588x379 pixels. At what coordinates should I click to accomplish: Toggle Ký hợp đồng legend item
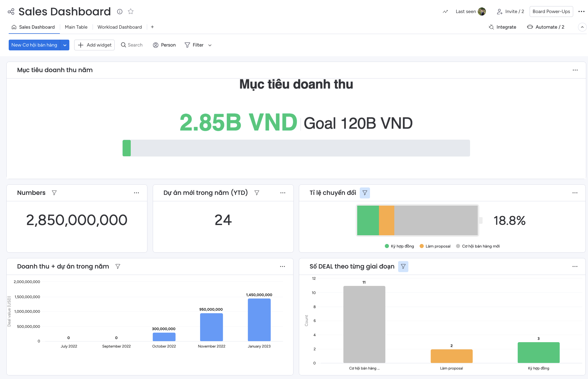(399, 246)
